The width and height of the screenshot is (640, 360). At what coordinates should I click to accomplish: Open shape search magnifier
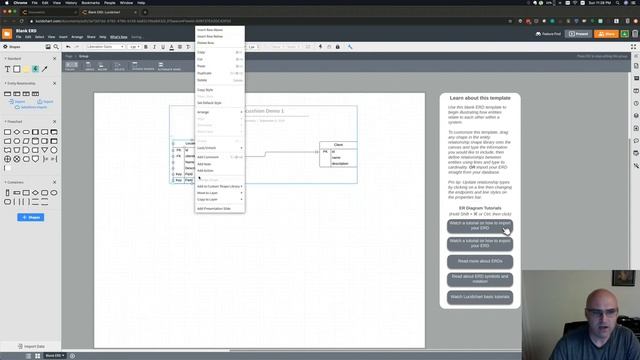click(56, 47)
